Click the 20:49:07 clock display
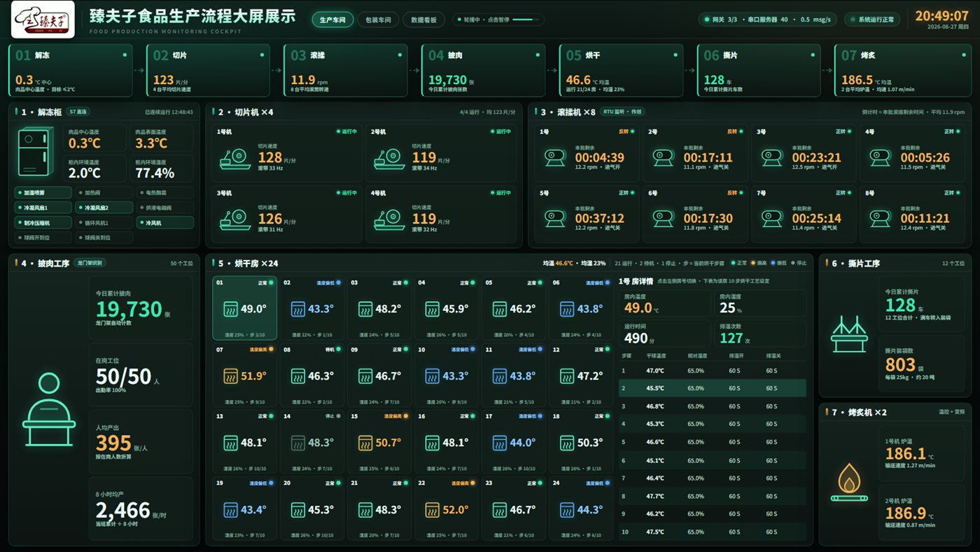Image resolution: width=980 pixels, height=552 pixels. pyautogui.click(x=941, y=16)
